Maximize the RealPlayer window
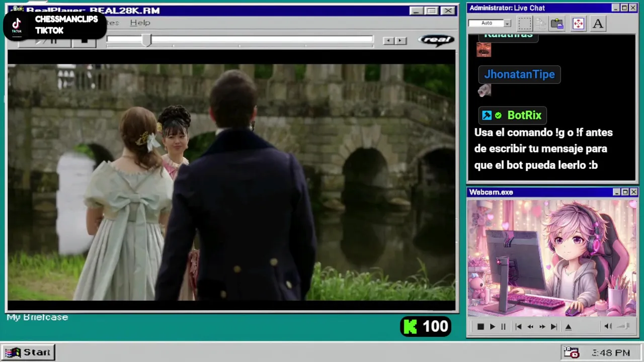Screen dimensions: 644x362 point(431,11)
